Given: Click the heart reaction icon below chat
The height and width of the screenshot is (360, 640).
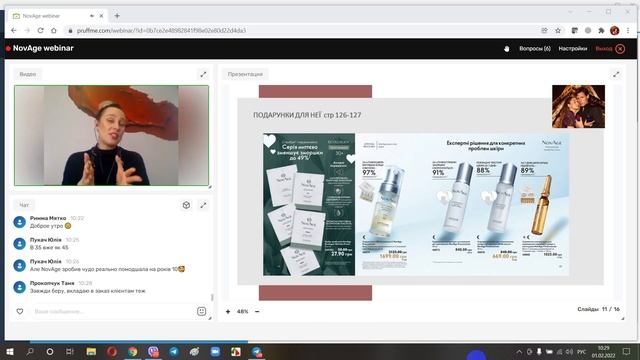Looking at the screenshot, I should [x=20, y=311].
